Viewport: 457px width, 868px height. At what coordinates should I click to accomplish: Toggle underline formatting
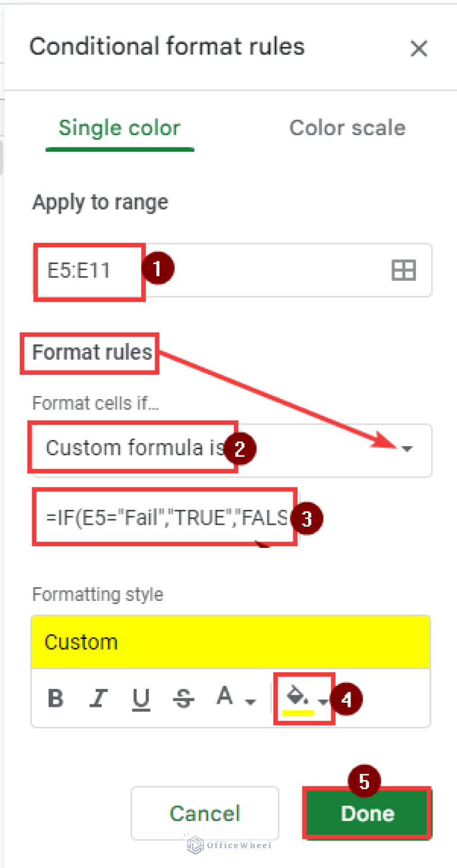[140, 696]
